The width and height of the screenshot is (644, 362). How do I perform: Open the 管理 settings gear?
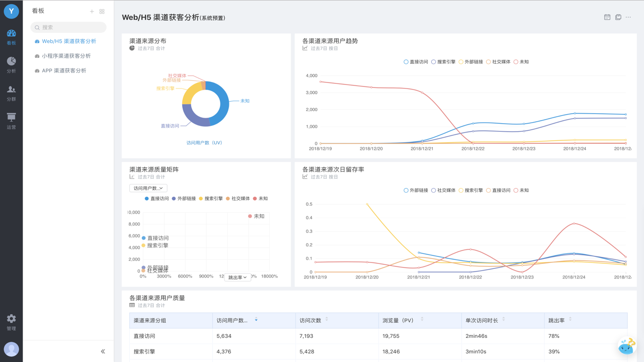point(11,322)
